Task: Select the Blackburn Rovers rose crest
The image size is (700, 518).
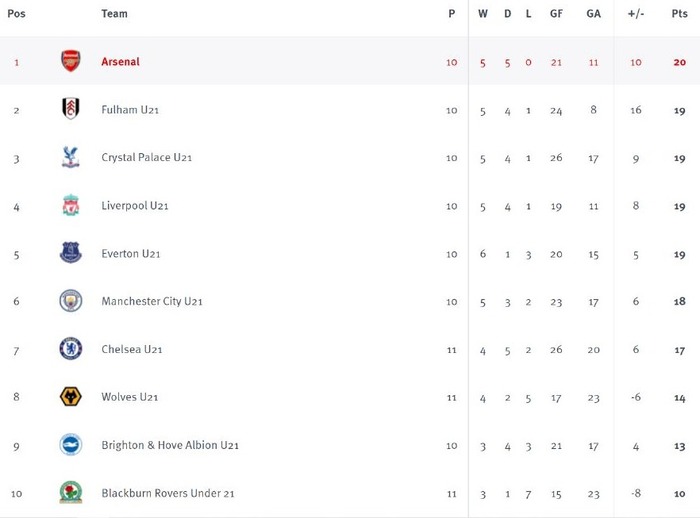Action: [x=71, y=493]
